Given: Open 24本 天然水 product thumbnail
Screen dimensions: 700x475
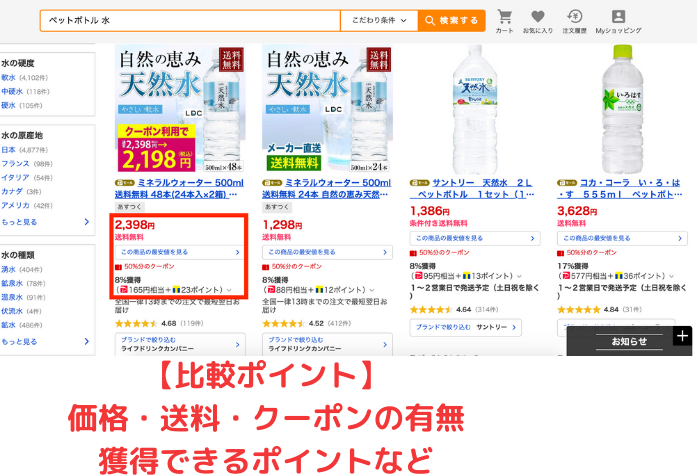Looking at the screenshot, I should click(327, 108).
